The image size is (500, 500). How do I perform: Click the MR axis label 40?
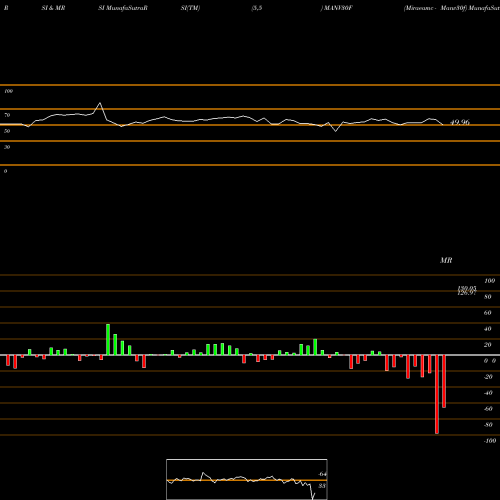click(488, 329)
